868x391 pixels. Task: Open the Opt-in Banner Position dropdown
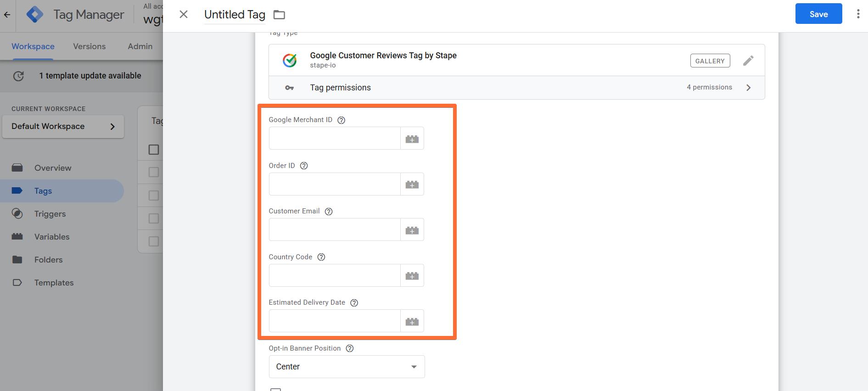(347, 367)
